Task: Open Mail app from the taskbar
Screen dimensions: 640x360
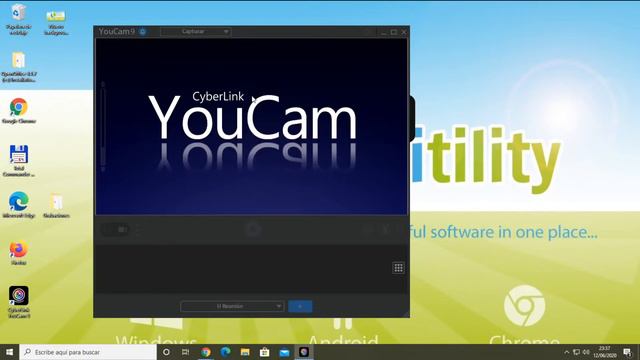Action: 284,352
